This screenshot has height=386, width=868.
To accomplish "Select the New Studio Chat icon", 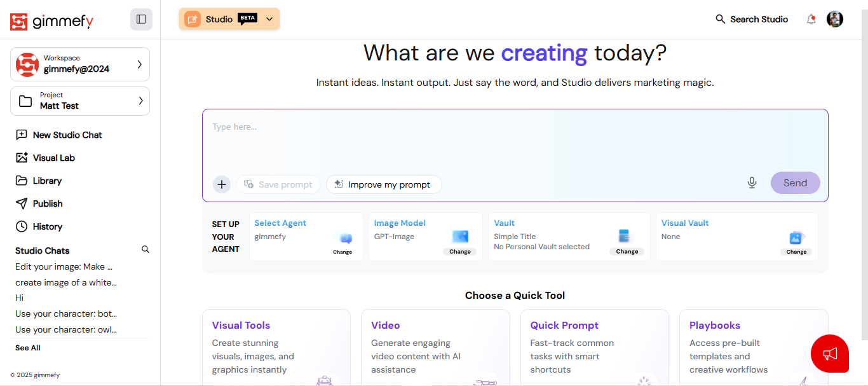I will (x=22, y=134).
